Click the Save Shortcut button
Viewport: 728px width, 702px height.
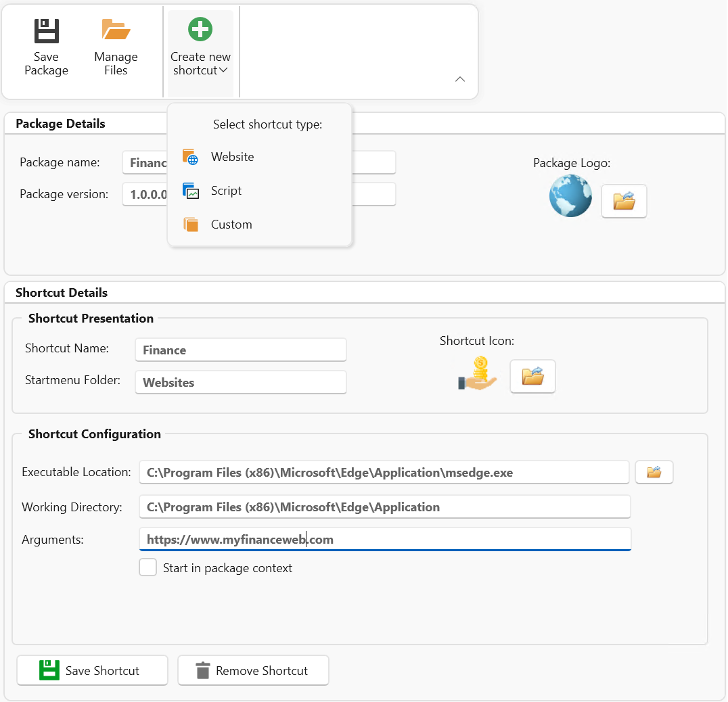coord(92,670)
